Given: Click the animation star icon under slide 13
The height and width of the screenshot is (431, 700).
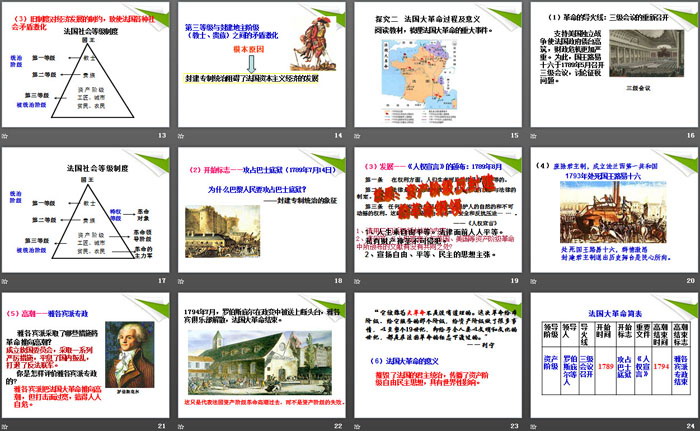Looking at the screenshot, I should point(5,136).
